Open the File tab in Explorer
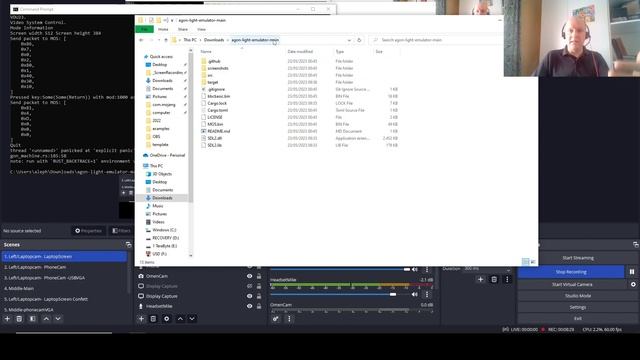The image size is (640, 360). (x=144, y=29)
